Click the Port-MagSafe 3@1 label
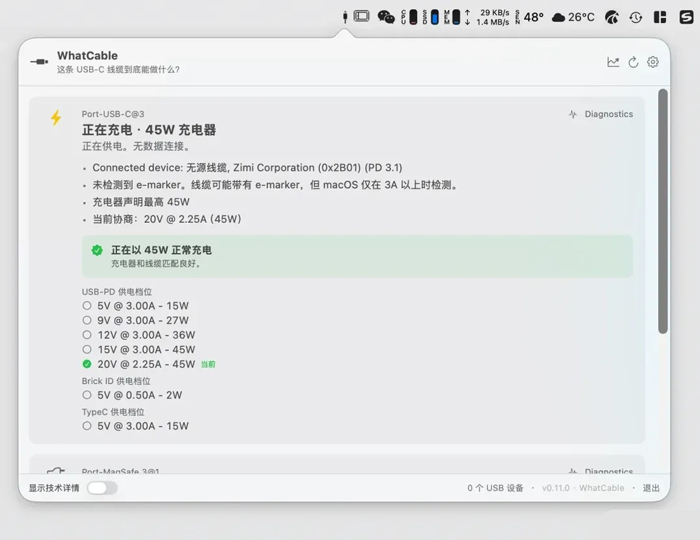The width and height of the screenshot is (700, 540). pyautogui.click(x=121, y=471)
